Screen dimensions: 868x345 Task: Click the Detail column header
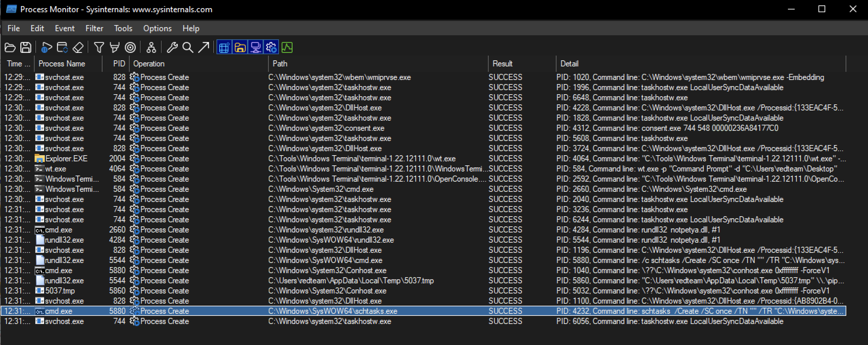point(701,64)
